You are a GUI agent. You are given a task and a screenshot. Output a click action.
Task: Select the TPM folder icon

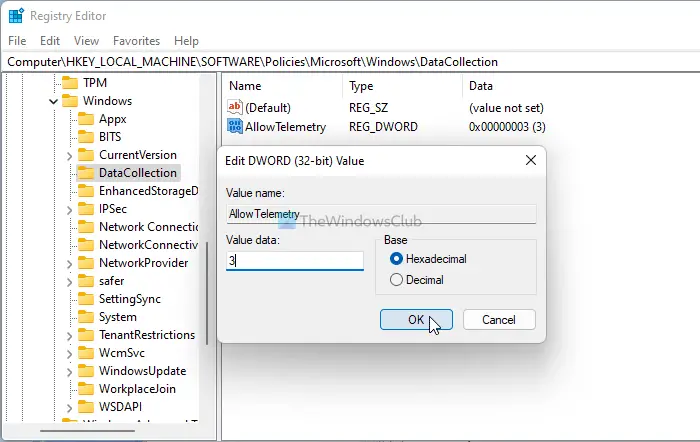pyautogui.click(x=70, y=83)
